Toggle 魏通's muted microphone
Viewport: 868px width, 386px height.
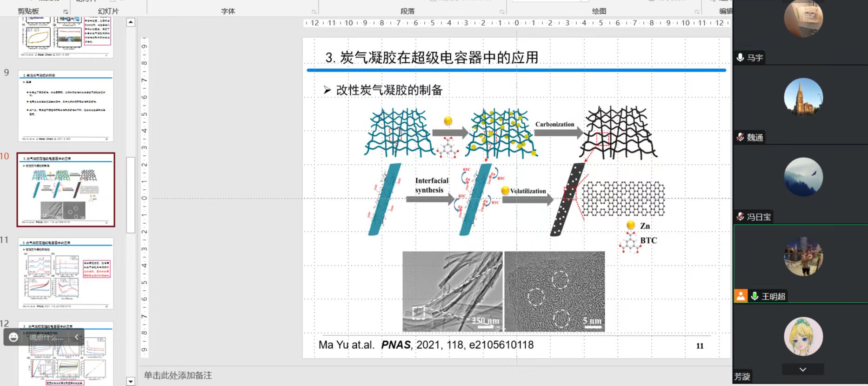point(740,137)
